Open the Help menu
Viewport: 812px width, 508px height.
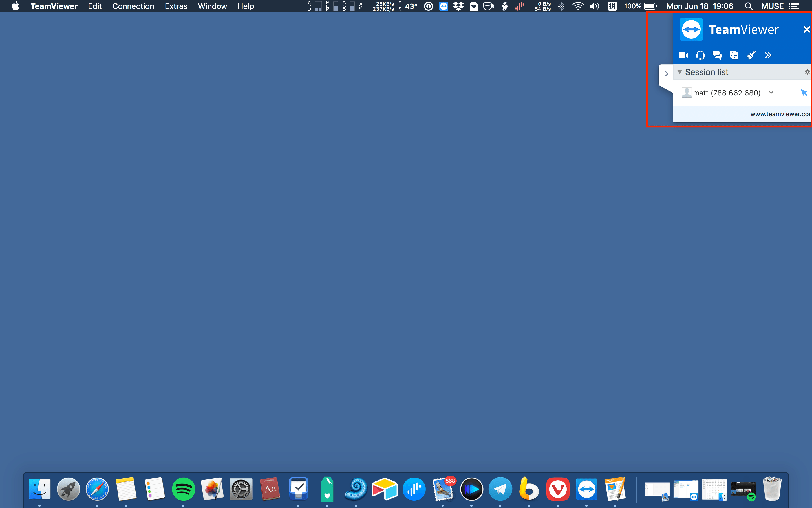coord(246,6)
